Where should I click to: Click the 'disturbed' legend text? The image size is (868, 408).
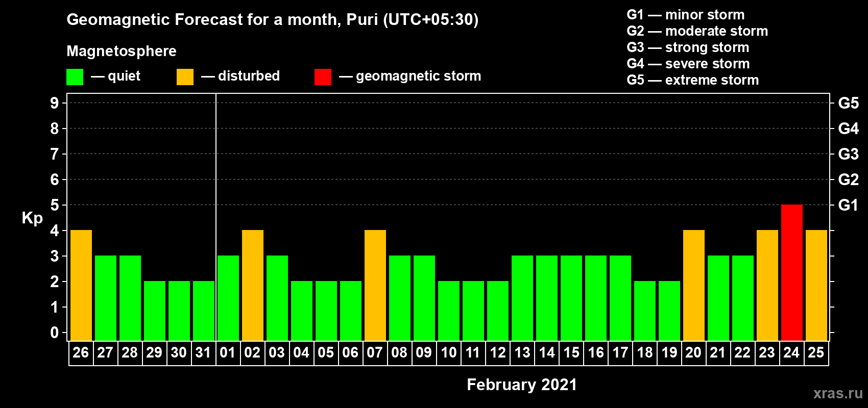point(249,76)
